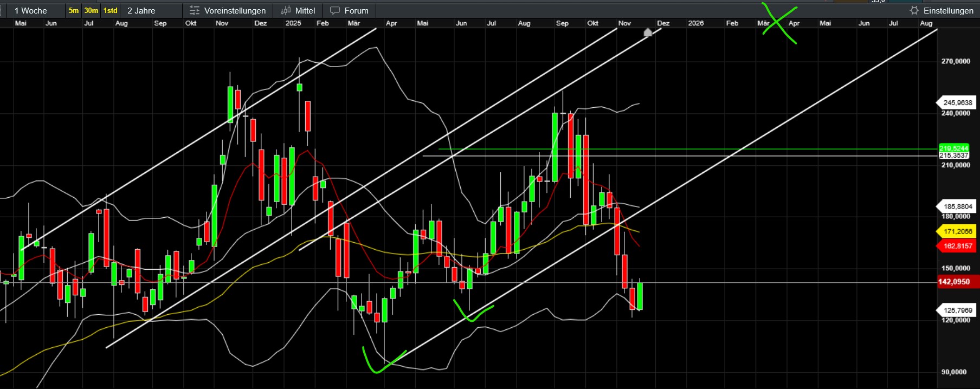The image size is (980, 389).
Task: Expand the 2 Jahre time range dropdown
Action: click(x=141, y=11)
